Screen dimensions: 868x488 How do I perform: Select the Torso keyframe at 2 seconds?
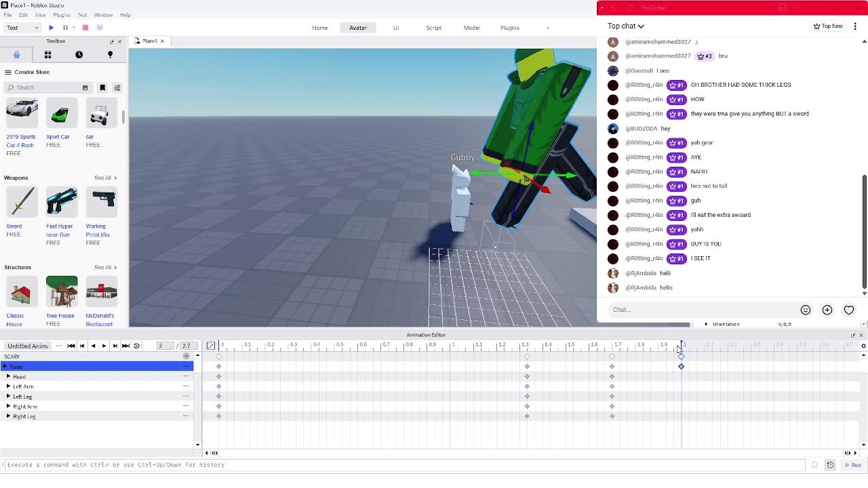pos(682,367)
